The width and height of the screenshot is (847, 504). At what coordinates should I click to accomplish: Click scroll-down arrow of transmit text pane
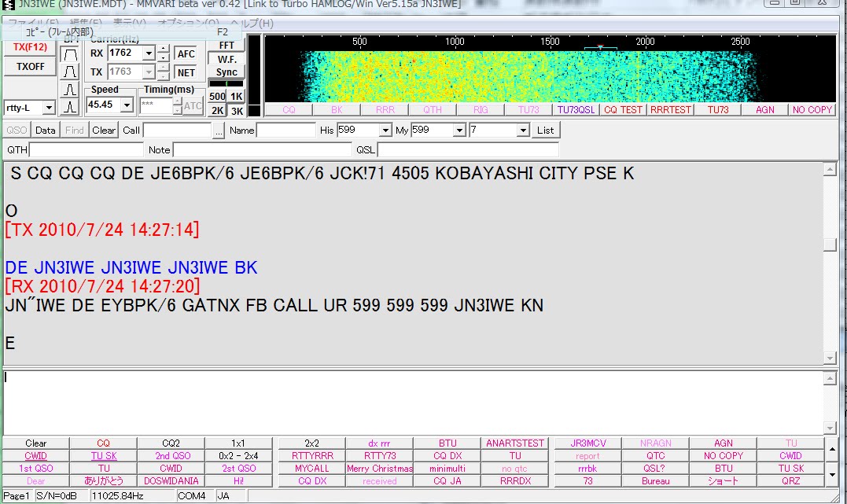click(x=830, y=428)
